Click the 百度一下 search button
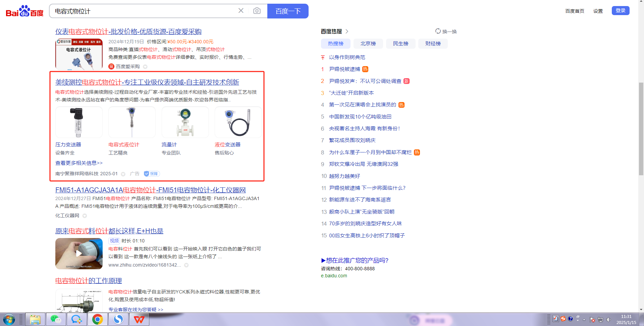Image resolution: width=644 pixels, height=326 pixels. [288, 11]
